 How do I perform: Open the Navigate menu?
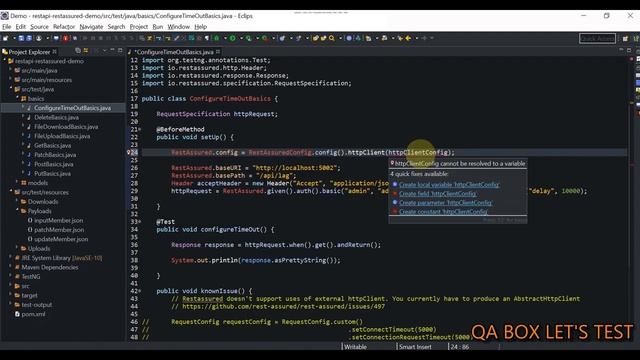(x=91, y=27)
